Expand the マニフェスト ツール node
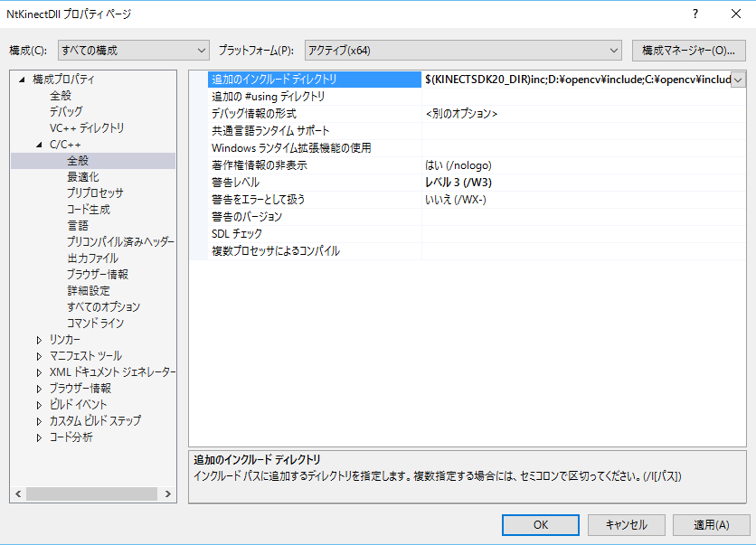756x545 pixels. coord(39,356)
